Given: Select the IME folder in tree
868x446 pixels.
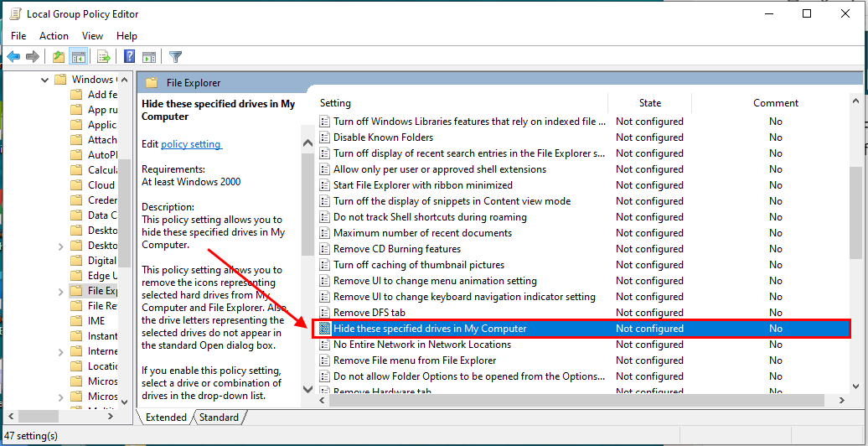Looking at the screenshot, I should [x=96, y=321].
